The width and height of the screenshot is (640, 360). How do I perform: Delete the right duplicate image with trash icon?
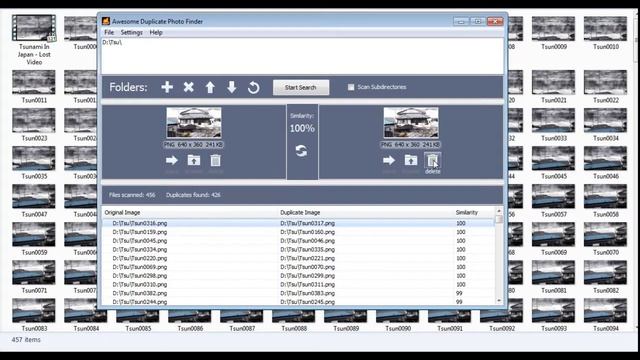[432, 160]
